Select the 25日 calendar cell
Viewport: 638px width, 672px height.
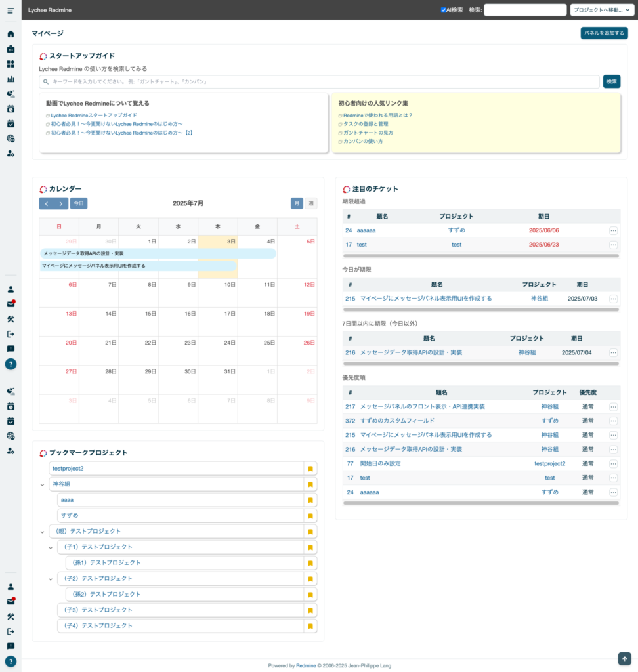(257, 350)
